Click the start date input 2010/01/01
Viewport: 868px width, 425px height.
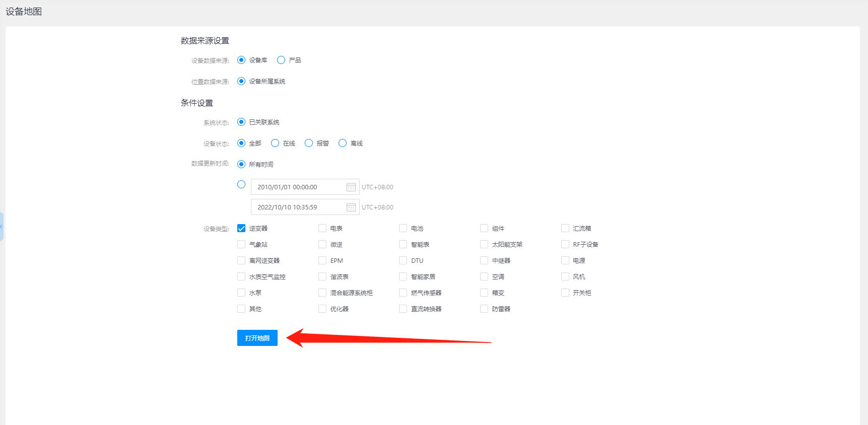[x=297, y=187]
